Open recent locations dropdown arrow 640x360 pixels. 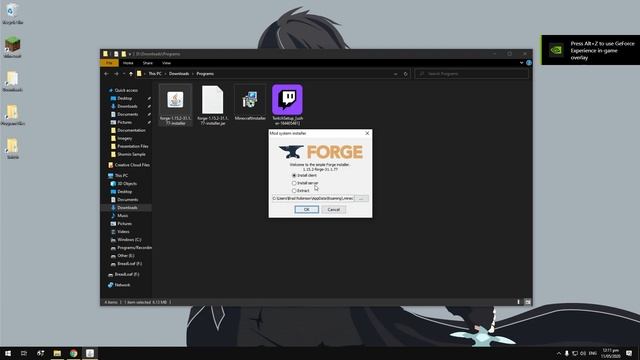tap(124, 74)
